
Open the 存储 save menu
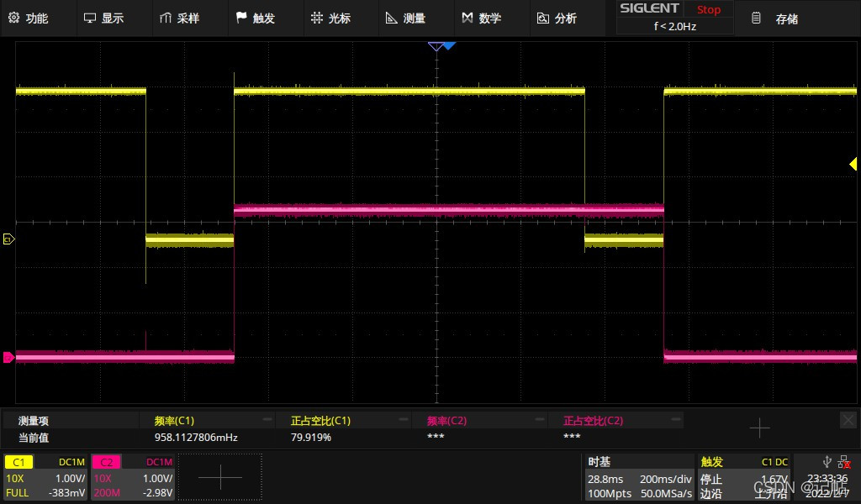pyautogui.click(x=774, y=18)
